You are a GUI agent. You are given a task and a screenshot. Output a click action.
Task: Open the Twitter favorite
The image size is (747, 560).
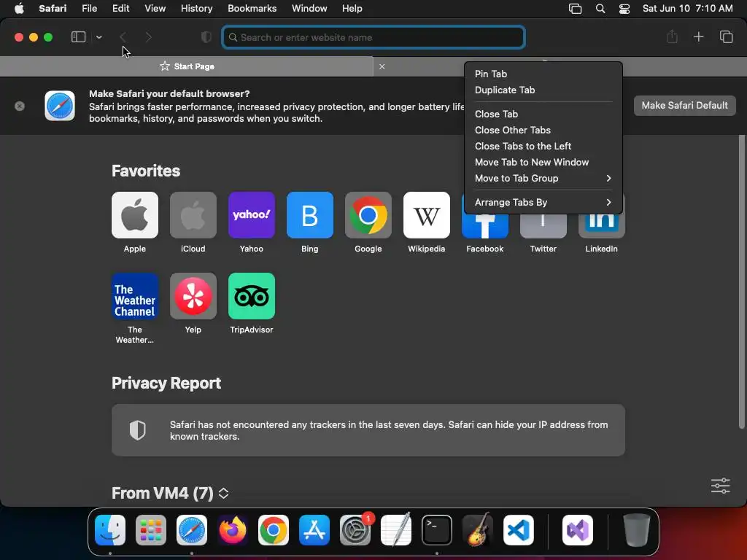tap(543, 226)
